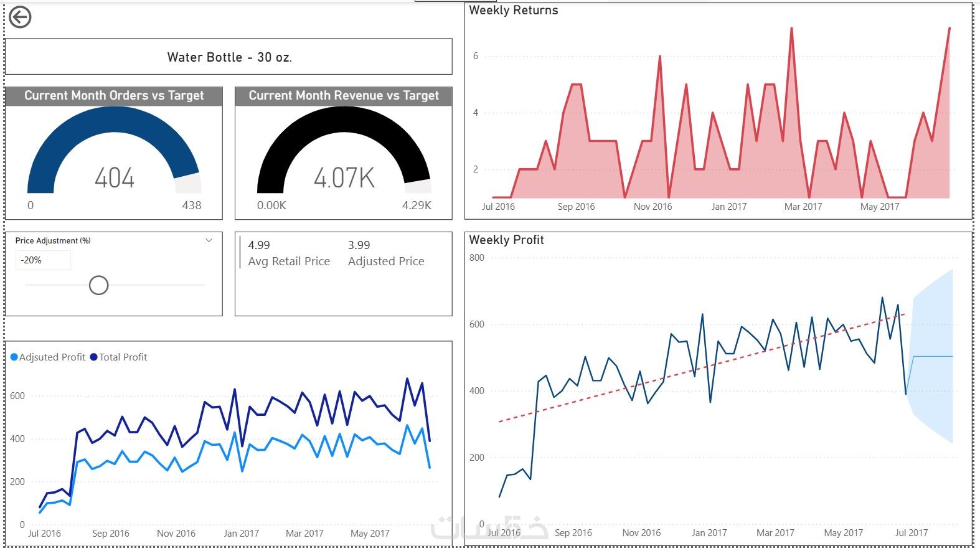Viewport: 980px width, 551px height.
Task: Select the Adjusted Price card label
Action: pyautogui.click(x=386, y=261)
